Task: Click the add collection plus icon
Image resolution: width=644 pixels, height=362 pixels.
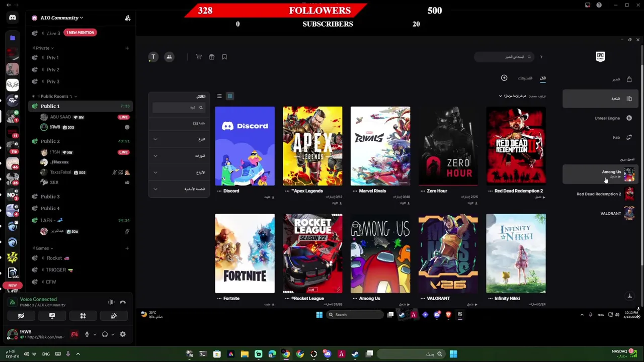Action: (504, 78)
